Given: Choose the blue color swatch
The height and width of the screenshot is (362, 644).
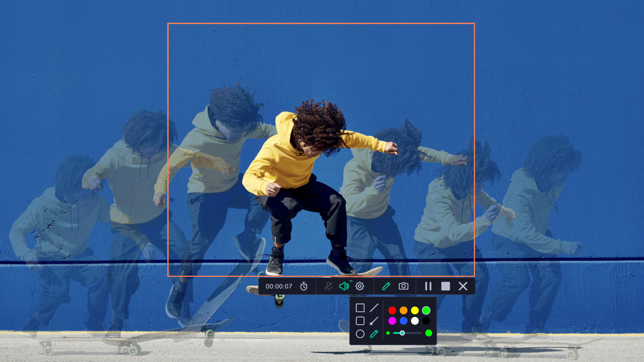Looking at the screenshot, I should [404, 321].
